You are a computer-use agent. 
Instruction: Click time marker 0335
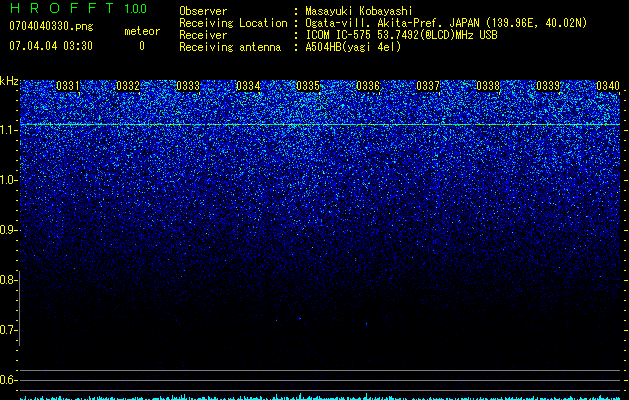click(308, 86)
